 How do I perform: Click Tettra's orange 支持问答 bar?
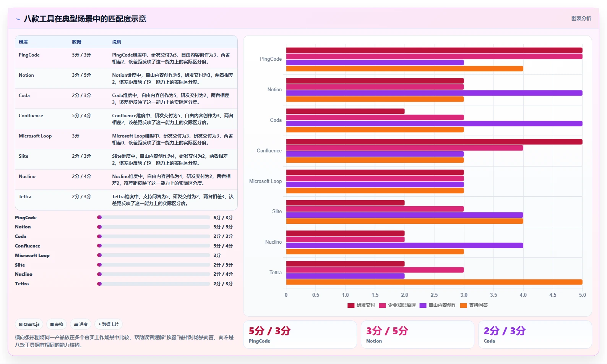coord(434,282)
